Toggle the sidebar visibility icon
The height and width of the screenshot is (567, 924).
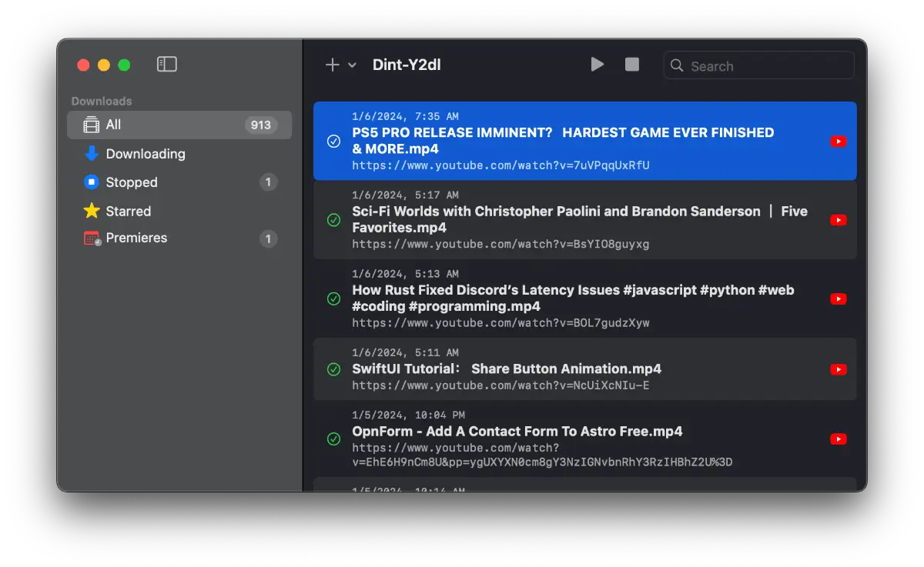pos(167,65)
